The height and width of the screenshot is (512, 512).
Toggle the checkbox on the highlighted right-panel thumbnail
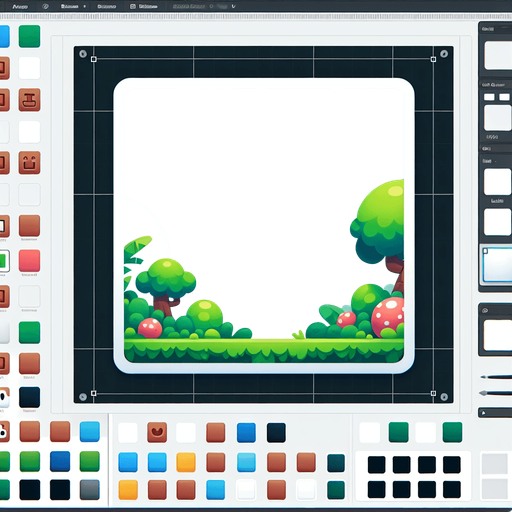(x=485, y=251)
